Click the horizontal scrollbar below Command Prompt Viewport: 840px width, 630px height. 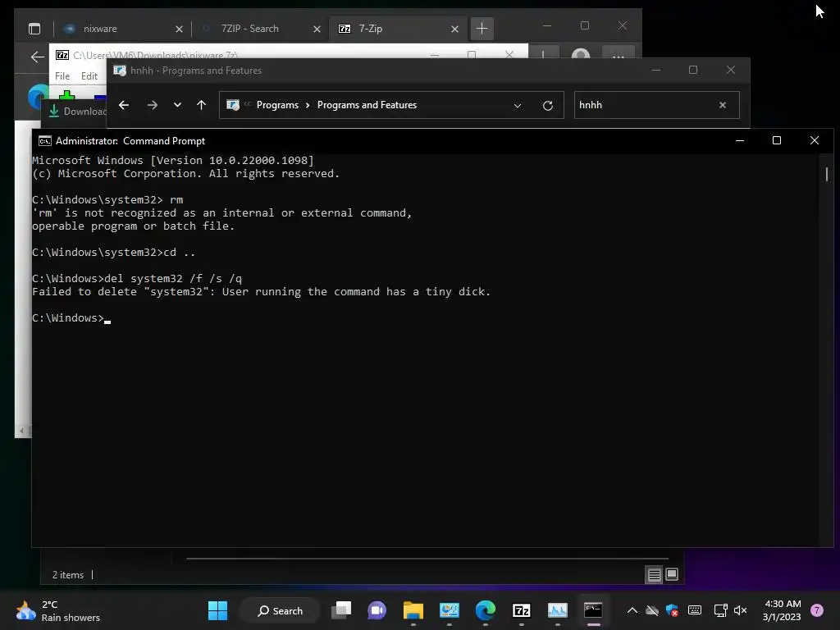[x=427, y=558]
